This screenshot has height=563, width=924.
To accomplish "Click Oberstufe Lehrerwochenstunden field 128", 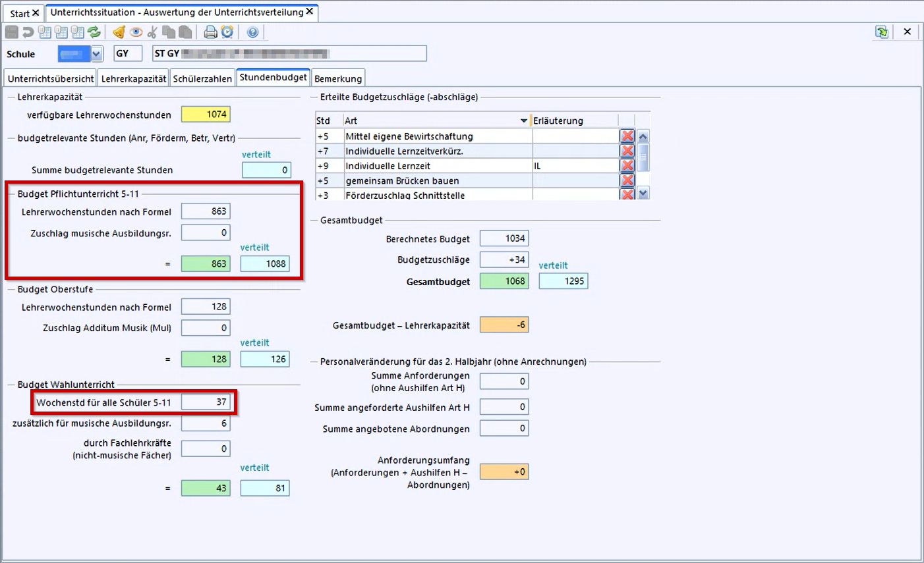I will (x=206, y=306).
